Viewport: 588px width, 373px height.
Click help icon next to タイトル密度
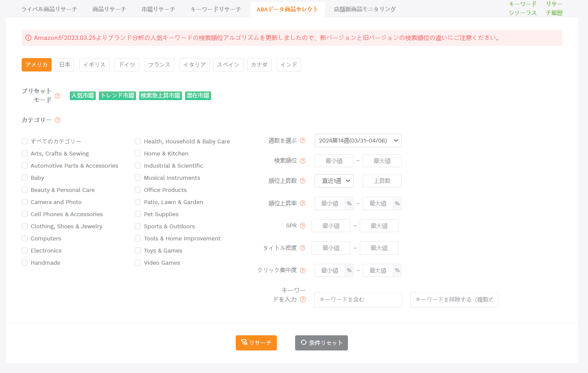tap(302, 248)
